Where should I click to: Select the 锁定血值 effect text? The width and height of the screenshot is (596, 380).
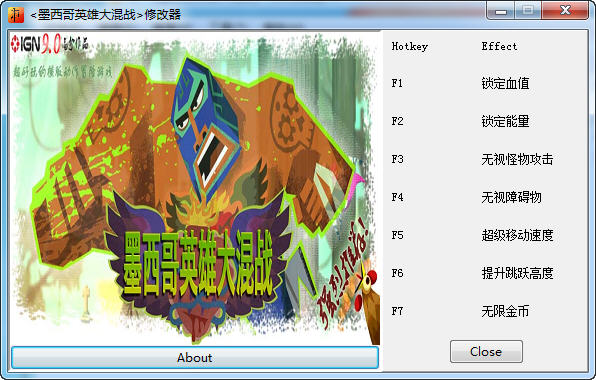pyautogui.click(x=505, y=83)
